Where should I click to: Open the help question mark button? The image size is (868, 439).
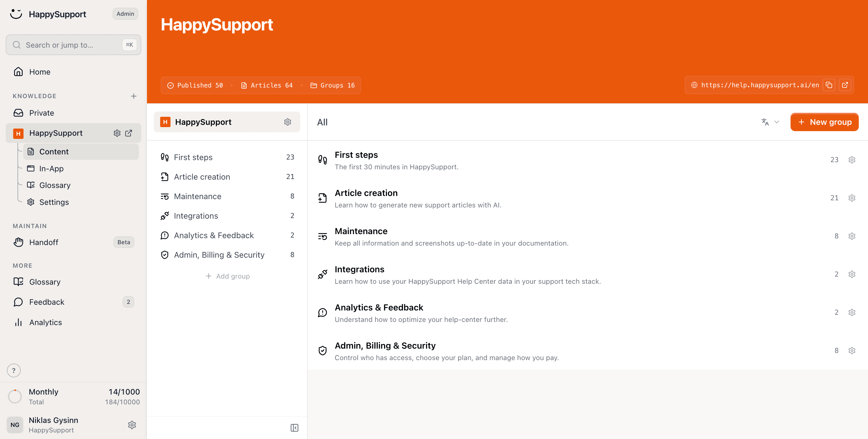14,370
